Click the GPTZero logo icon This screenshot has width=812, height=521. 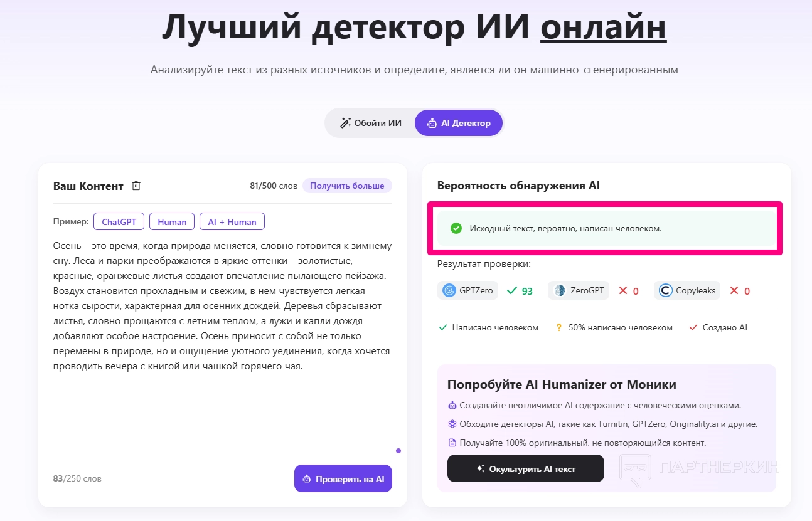(x=449, y=290)
